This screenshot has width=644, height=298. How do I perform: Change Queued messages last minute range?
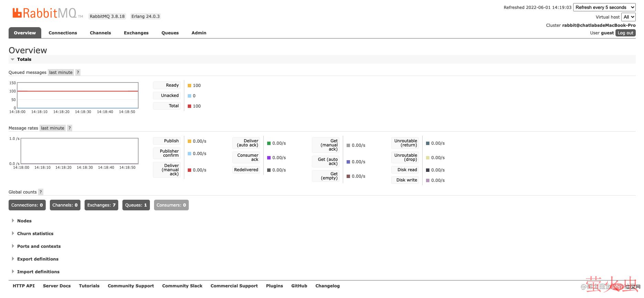pyautogui.click(x=61, y=73)
